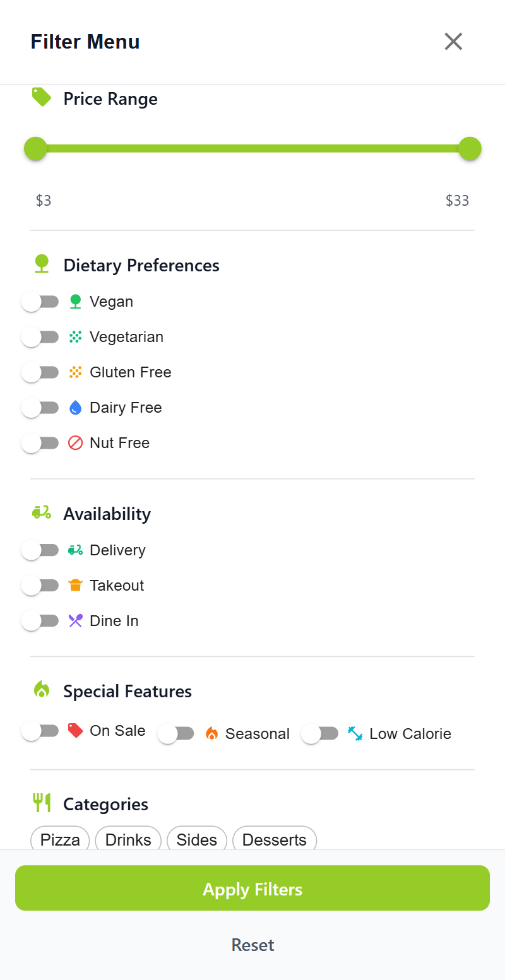Close the Filter Menu panel
The image size is (505, 980).
point(453,42)
